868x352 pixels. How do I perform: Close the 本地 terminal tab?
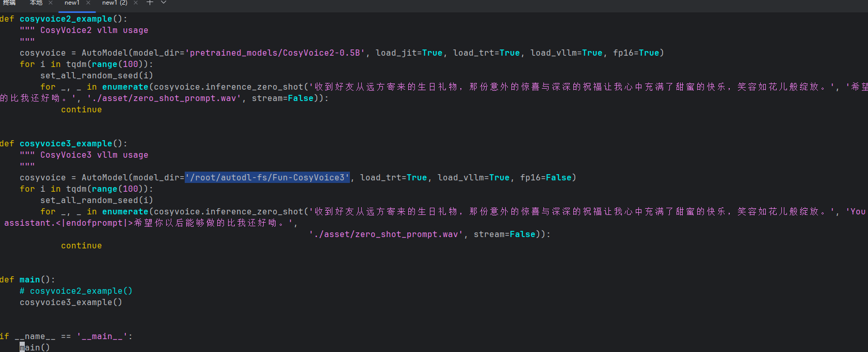point(51,3)
